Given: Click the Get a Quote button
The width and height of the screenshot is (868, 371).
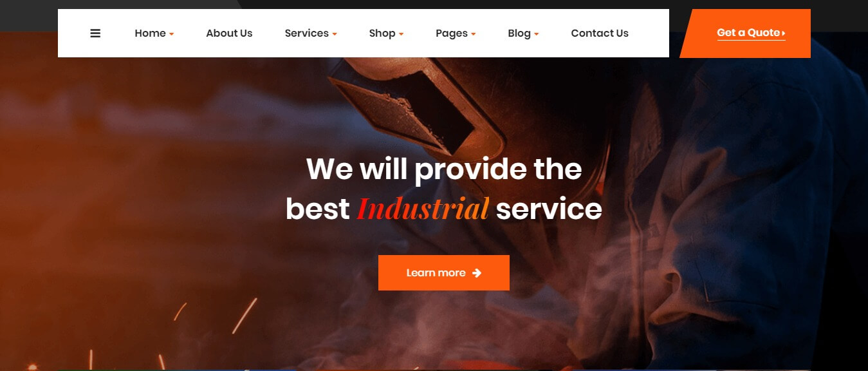Looking at the screenshot, I should tap(745, 33).
